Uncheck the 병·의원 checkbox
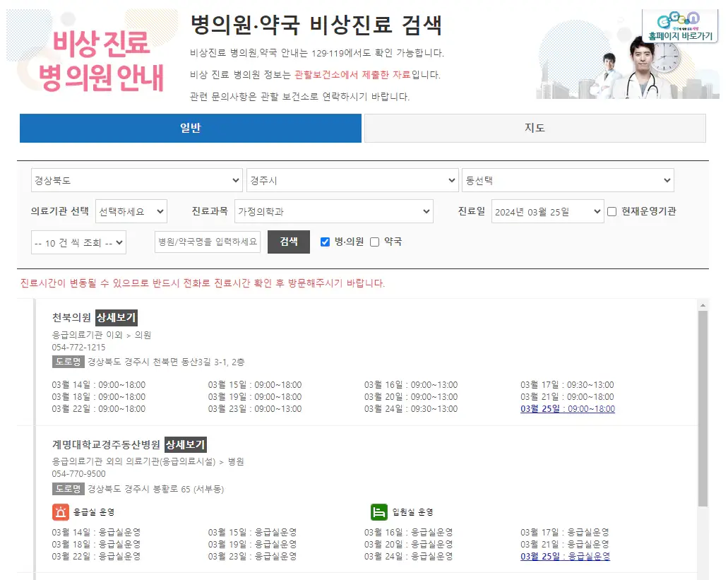728x580 pixels. tap(324, 242)
